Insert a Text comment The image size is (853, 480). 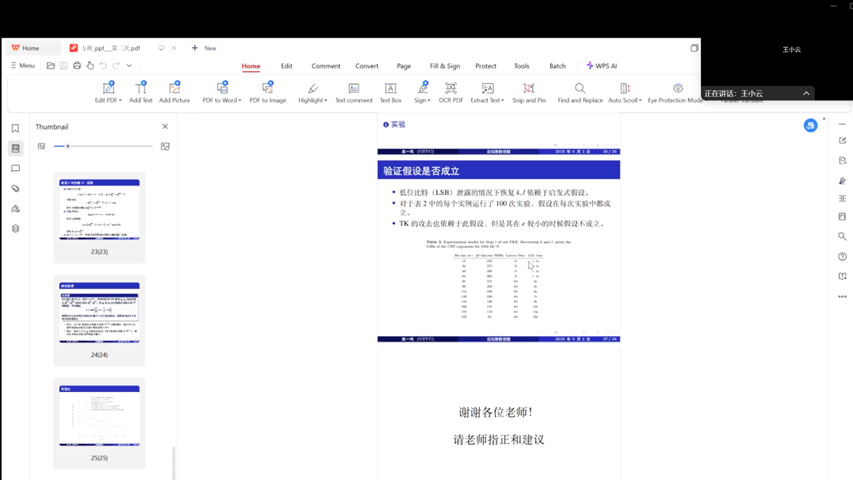click(x=353, y=92)
